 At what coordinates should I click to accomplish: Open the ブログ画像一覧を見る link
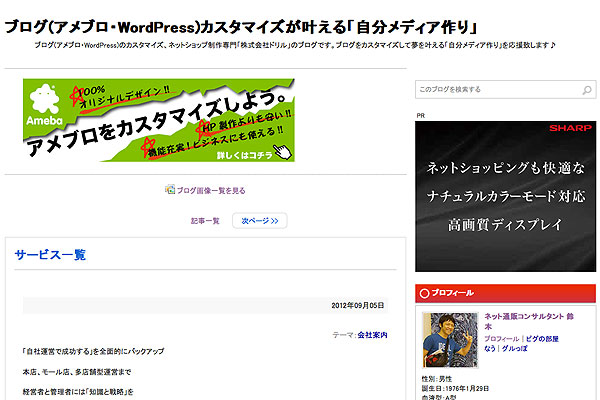point(211,190)
